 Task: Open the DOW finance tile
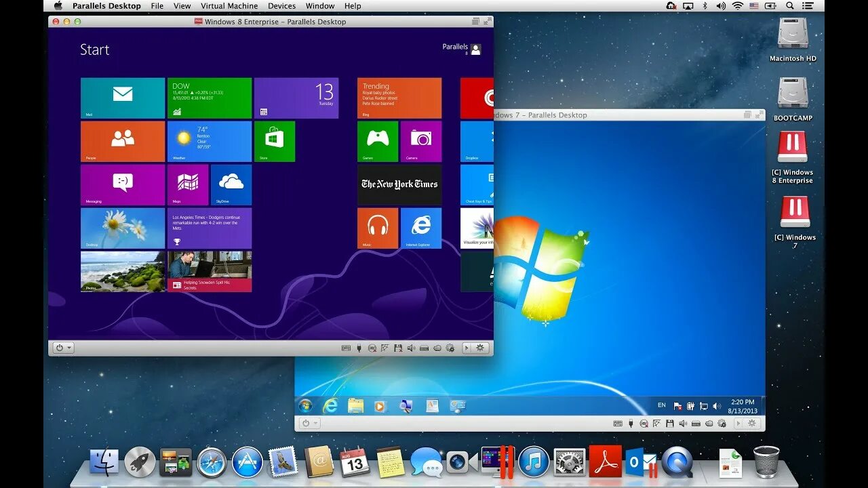210,98
